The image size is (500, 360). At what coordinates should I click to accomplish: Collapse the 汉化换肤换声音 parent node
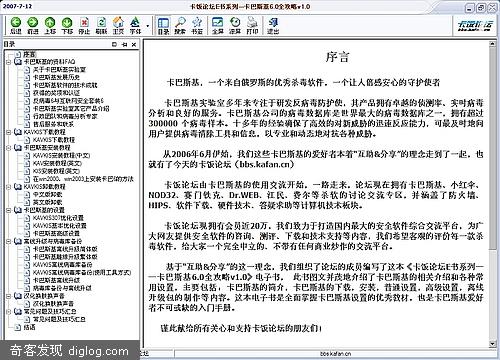tap(9, 296)
